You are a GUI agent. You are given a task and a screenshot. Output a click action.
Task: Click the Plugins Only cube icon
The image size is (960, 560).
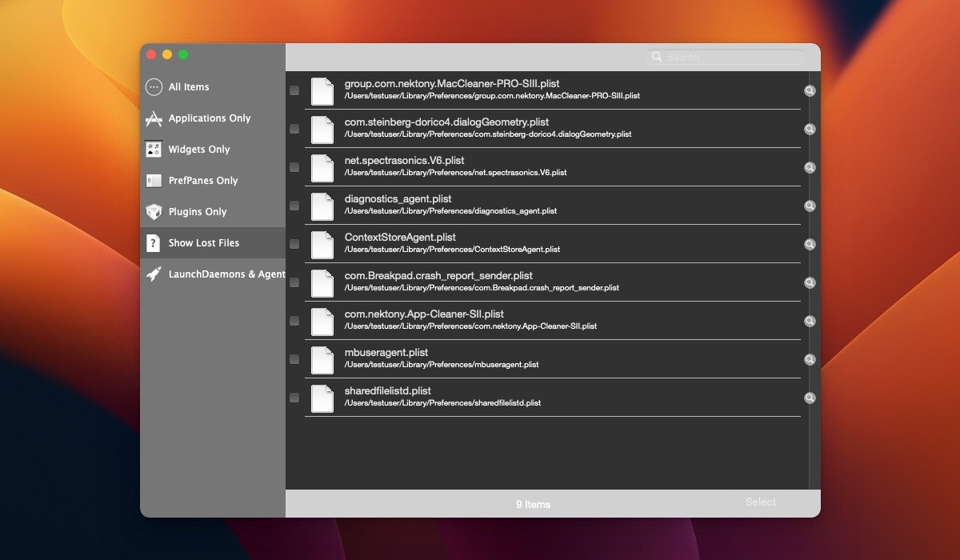point(154,212)
